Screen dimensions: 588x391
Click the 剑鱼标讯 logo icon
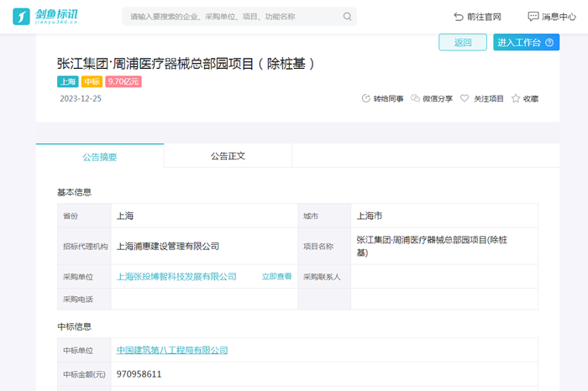[22, 17]
